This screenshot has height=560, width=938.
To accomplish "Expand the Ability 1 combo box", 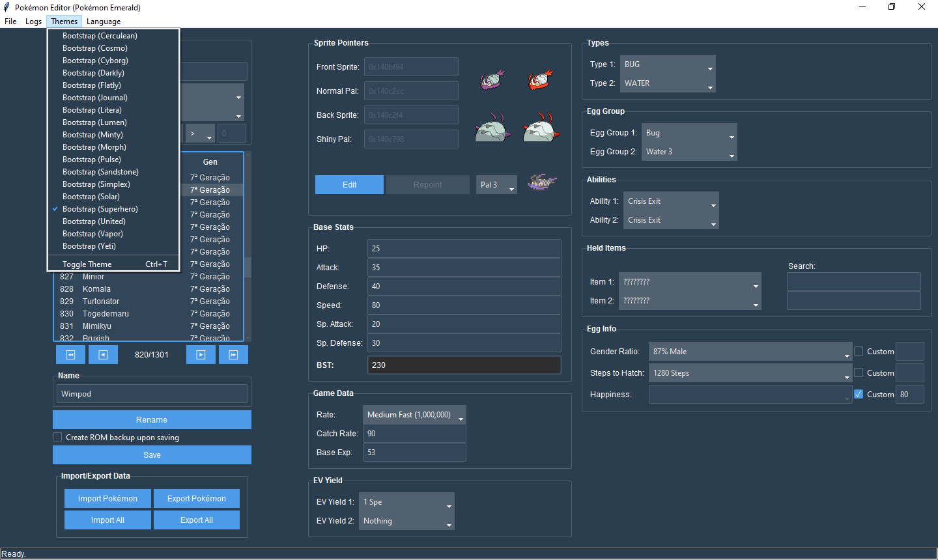I will pyautogui.click(x=671, y=201).
